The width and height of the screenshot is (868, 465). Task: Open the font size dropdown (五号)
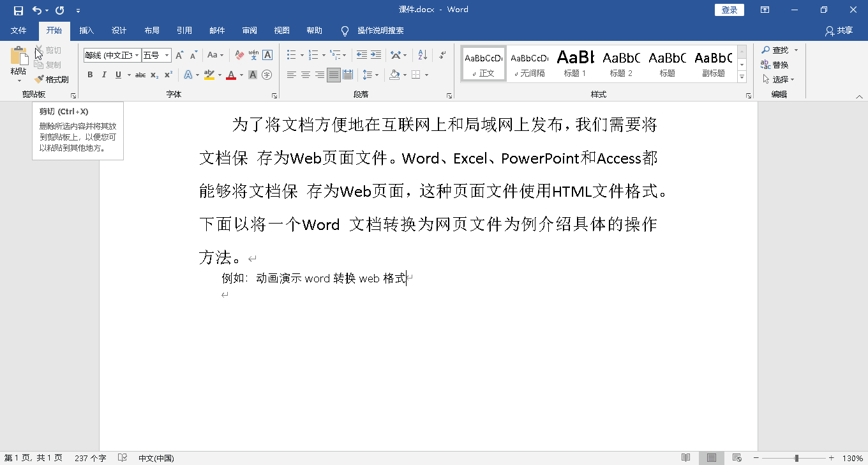tap(167, 56)
